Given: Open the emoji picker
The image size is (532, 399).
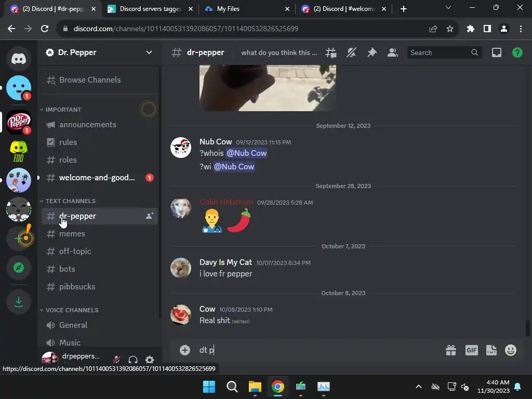Looking at the screenshot, I should (x=511, y=350).
